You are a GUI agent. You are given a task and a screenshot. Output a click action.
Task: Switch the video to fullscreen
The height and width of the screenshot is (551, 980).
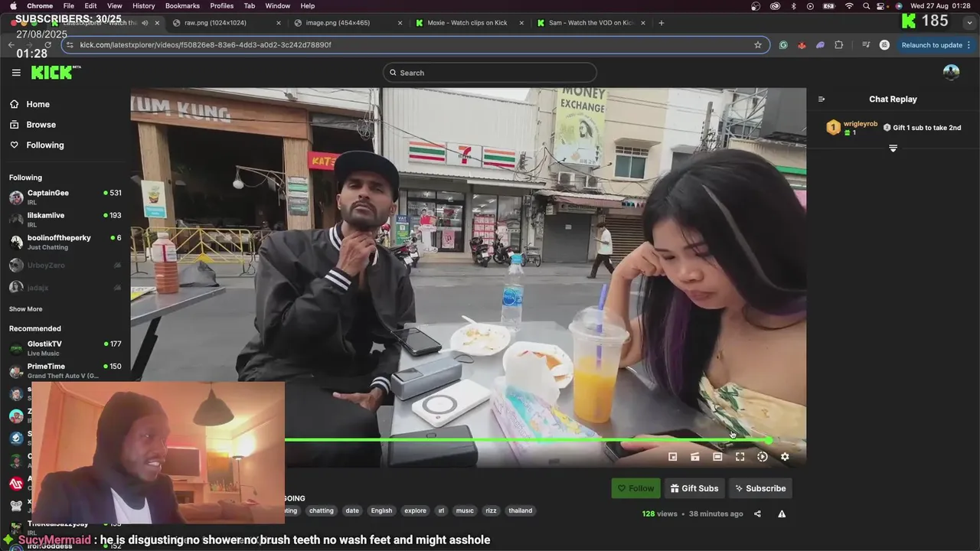740,457
